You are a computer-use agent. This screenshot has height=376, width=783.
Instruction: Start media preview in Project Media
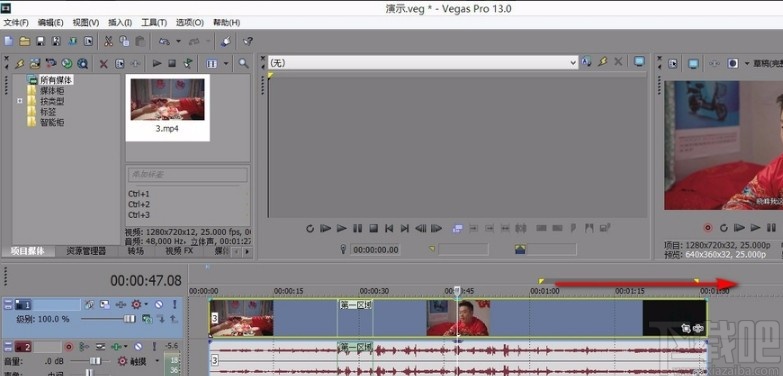157,63
